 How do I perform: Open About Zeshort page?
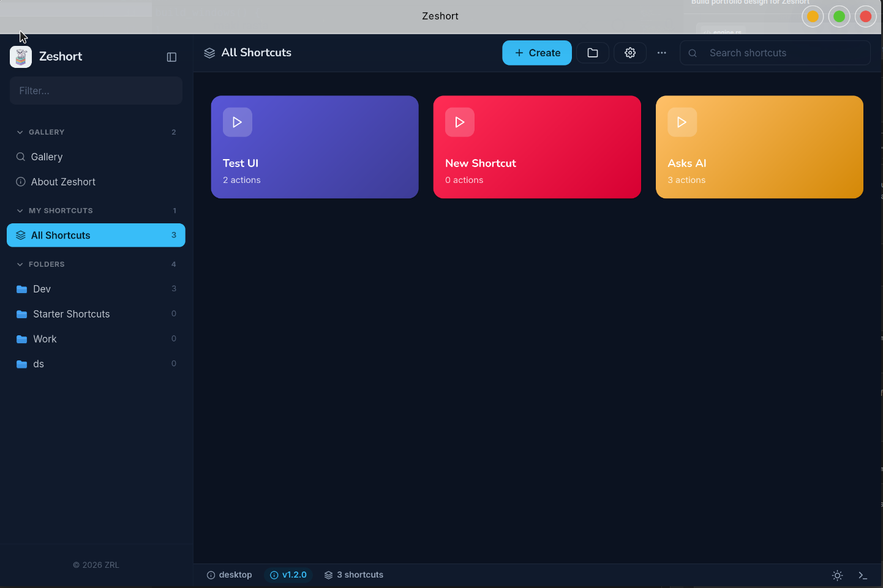click(x=96, y=182)
